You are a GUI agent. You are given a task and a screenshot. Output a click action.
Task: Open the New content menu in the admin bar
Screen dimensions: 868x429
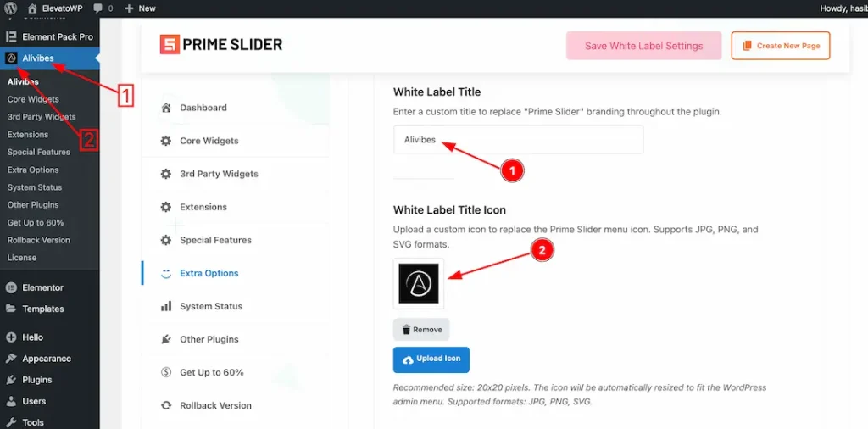tap(141, 8)
